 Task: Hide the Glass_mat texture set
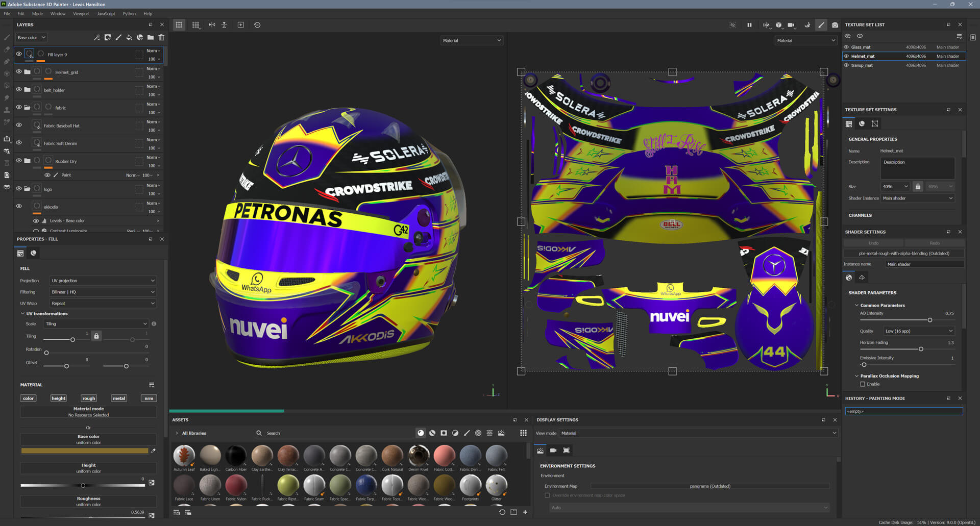tap(846, 47)
